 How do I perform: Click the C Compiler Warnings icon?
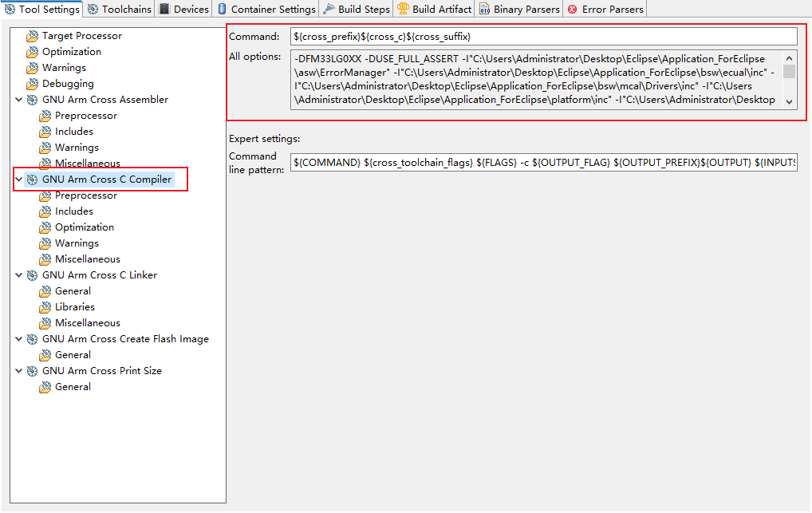click(x=45, y=244)
